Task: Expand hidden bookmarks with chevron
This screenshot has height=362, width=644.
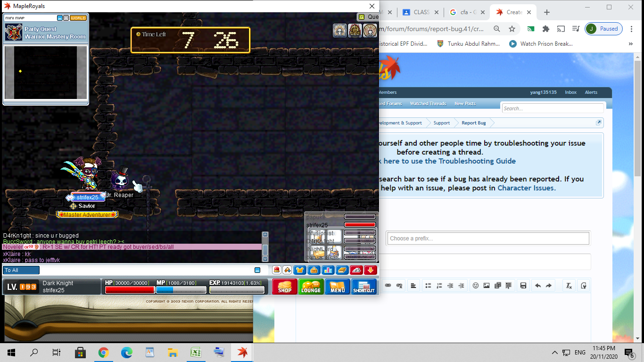Action: tap(631, 44)
